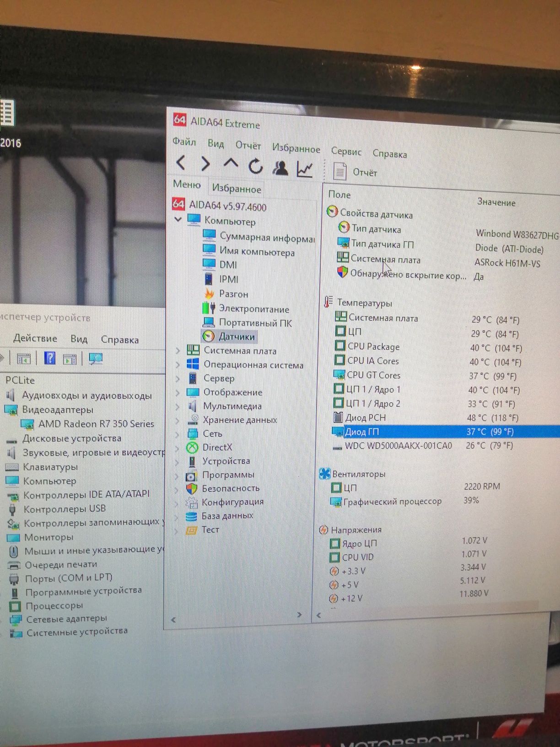This screenshot has height=747, width=560.
Task: Click the Отчёт report toolbar button
Action: click(x=356, y=172)
